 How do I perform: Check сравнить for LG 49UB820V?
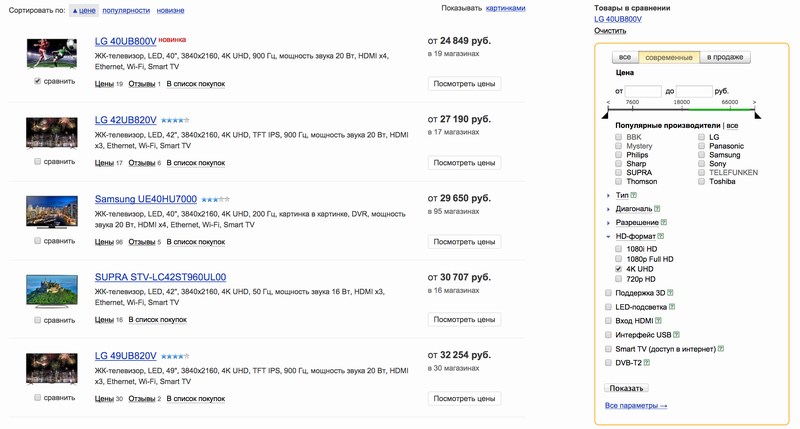[x=37, y=397]
